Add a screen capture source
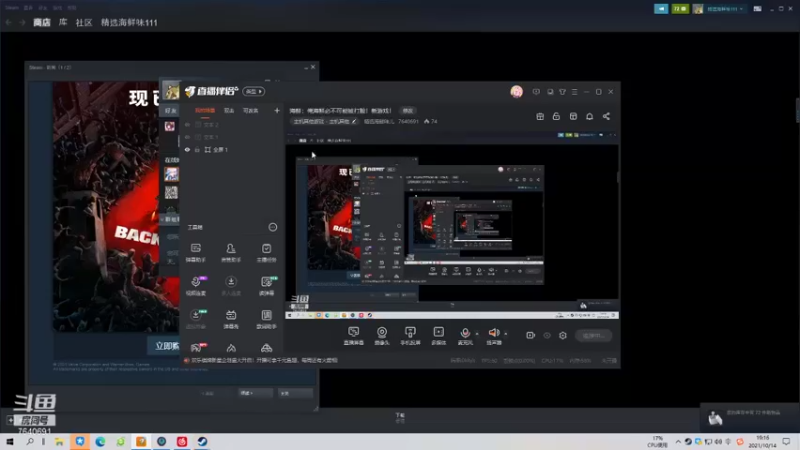The height and width of the screenshot is (450, 800). (354, 336)
